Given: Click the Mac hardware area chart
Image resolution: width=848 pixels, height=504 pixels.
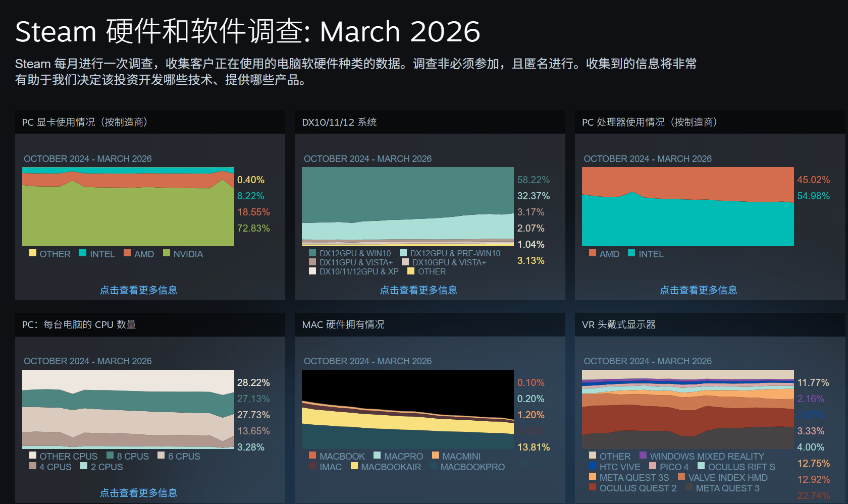Looking at the screenshot, I should click(408, 409).
